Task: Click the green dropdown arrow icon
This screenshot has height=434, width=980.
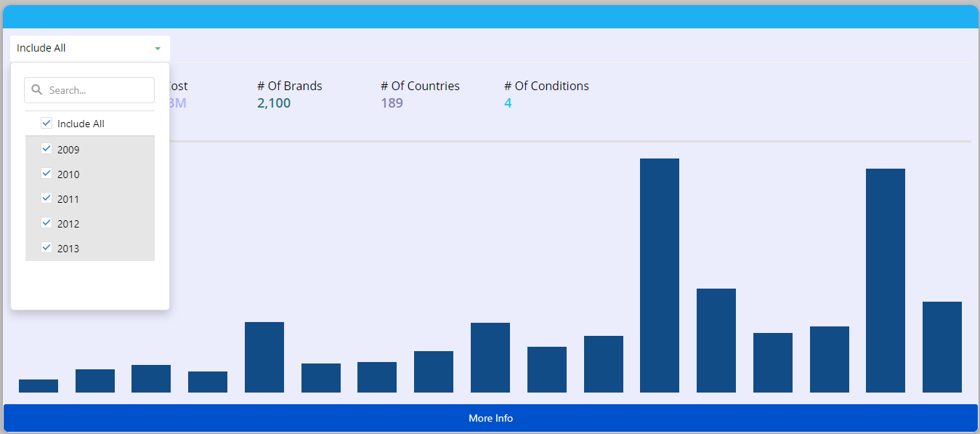Action: pyautogui.click(x=157, y=49)
